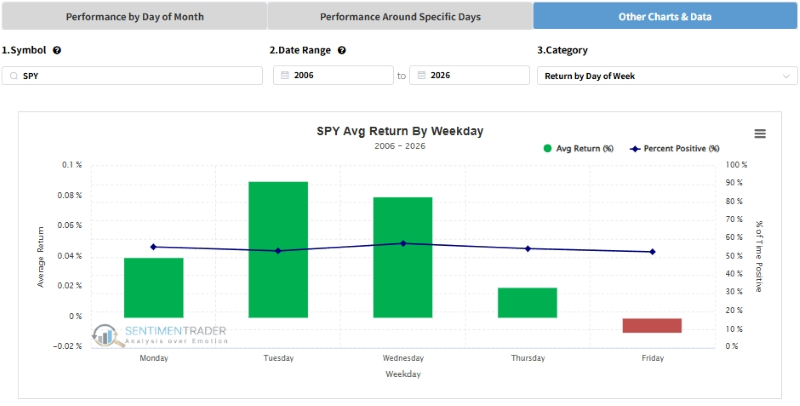This screenshot has width=800, height=406.
Task: Click the Thursday Percent Positive data point
Action: (x=528, y=249)
